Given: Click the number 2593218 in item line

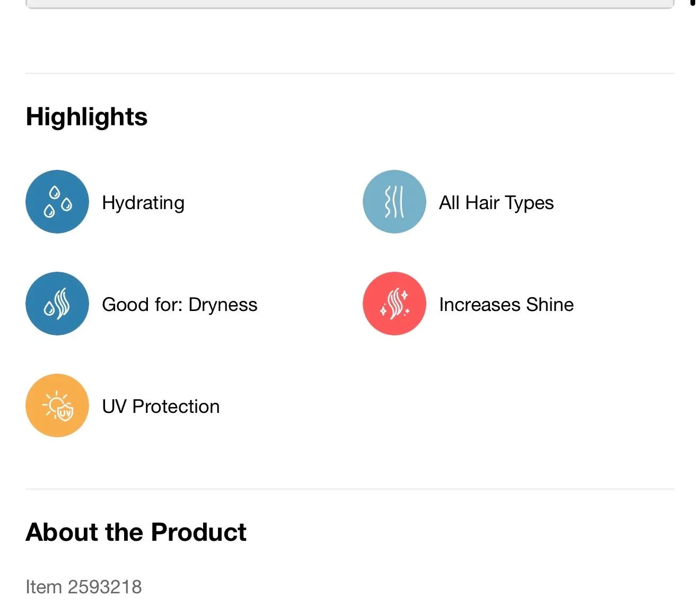Looking at the screenshot, I should pos(105,587).
